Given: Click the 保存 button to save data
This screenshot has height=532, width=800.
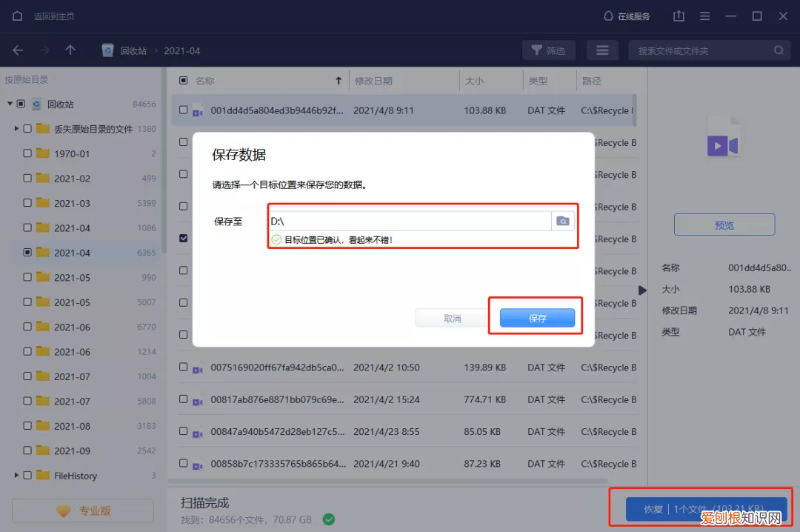Looking at the screenshot, I should click(x=538, y=317).
